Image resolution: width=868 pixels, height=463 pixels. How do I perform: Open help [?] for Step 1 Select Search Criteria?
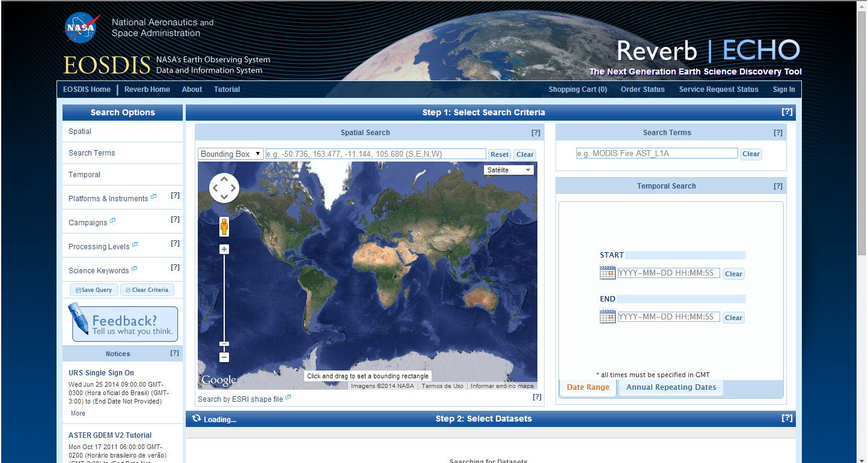point(787,112)
